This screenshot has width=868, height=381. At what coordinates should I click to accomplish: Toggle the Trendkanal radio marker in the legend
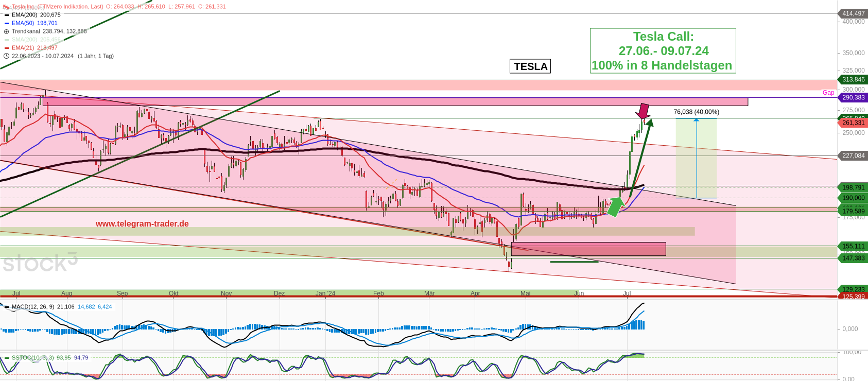pyautogui.click(x=7, y=31)
